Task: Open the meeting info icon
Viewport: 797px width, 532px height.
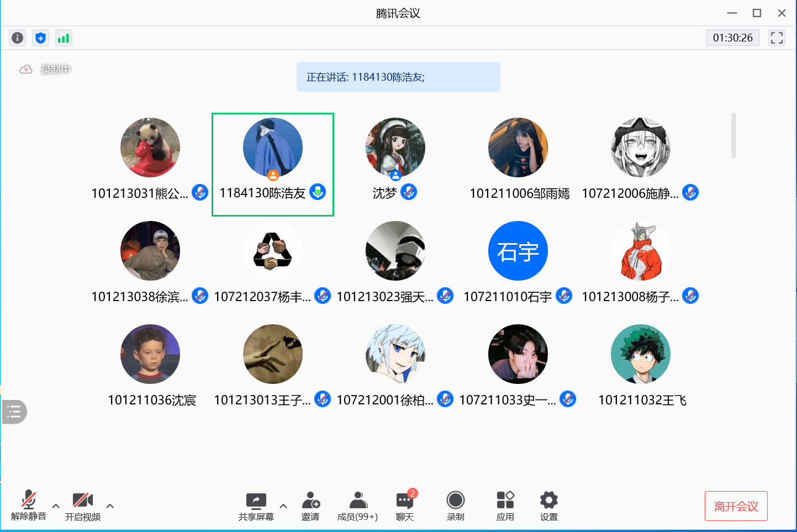Action: point(18,38)
